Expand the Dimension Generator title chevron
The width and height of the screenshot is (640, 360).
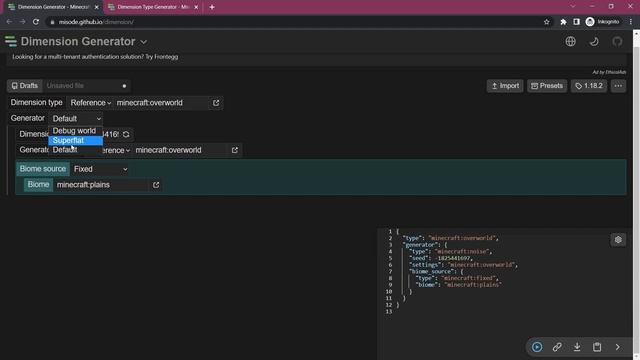[144, 42]
